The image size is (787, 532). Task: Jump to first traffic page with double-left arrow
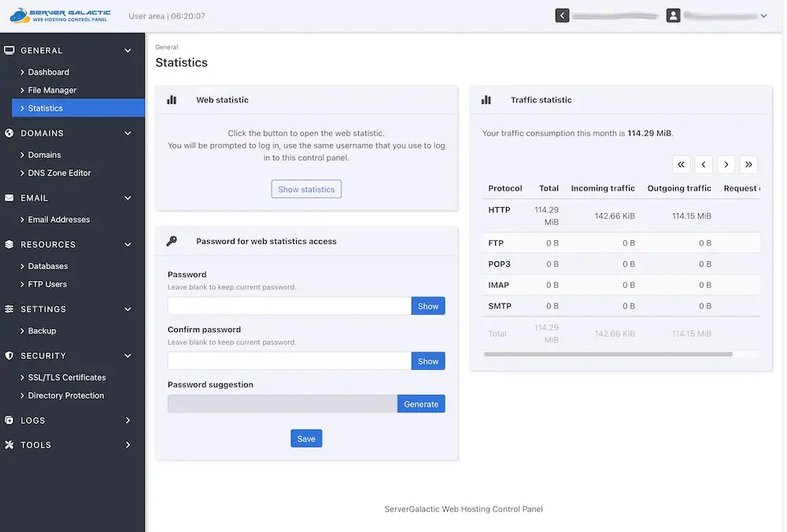tap(682, 164)
